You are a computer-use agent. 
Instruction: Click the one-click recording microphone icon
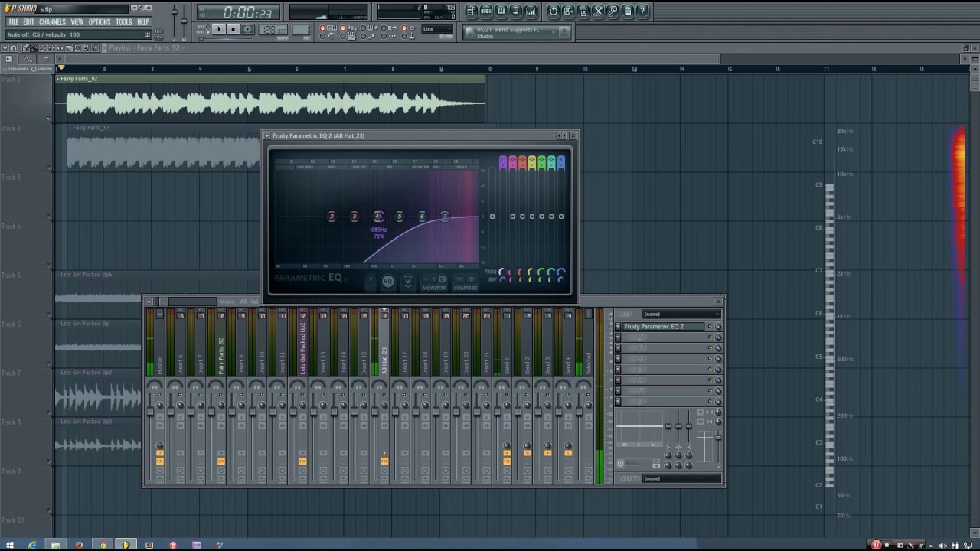click(x=612, y=11)
